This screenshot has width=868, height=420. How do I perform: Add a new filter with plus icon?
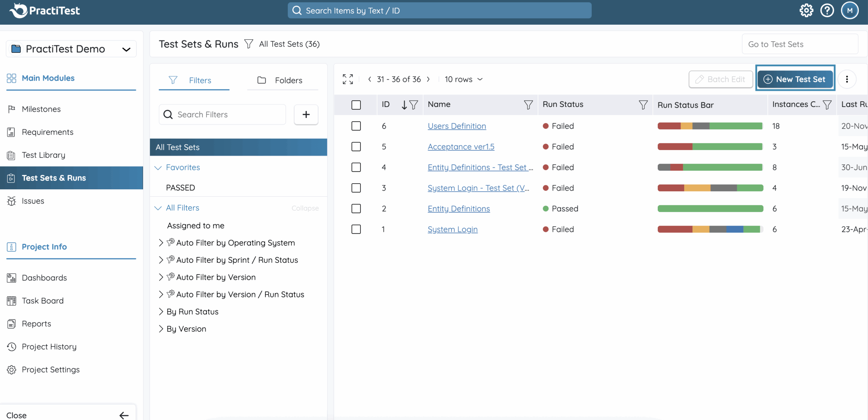(306, 114)
